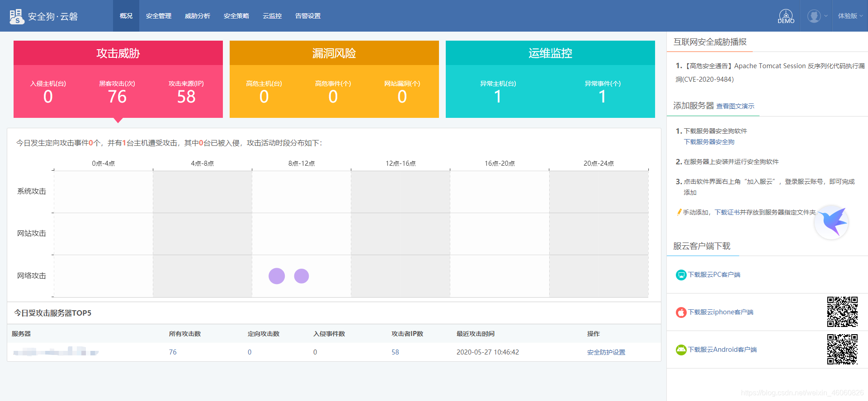Click the iphone client QR code
The width and height of the screenshot is (868, 401).
click(842, 312)
